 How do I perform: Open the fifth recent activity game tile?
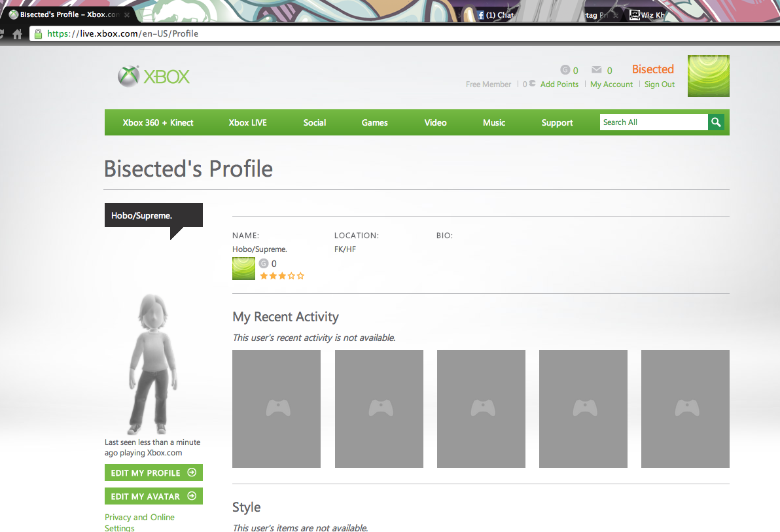pos(686,408)
